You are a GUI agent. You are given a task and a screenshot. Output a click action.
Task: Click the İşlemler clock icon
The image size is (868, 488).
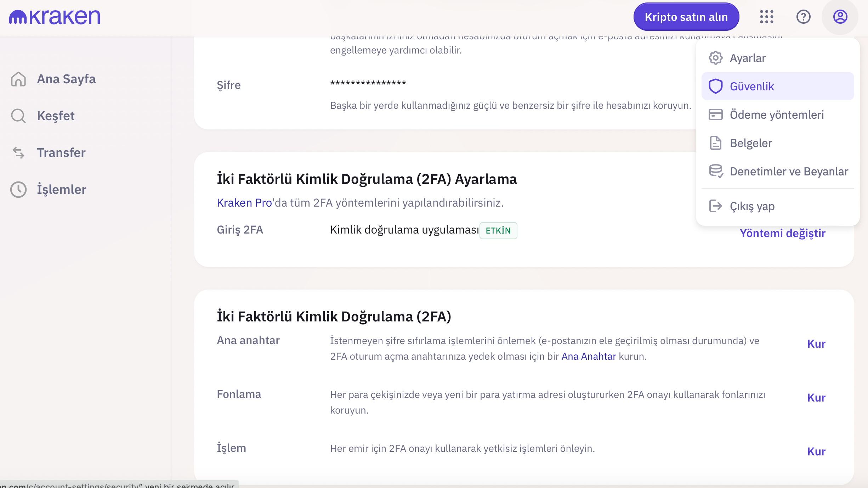pyautogui.click(x=18, y=190)
